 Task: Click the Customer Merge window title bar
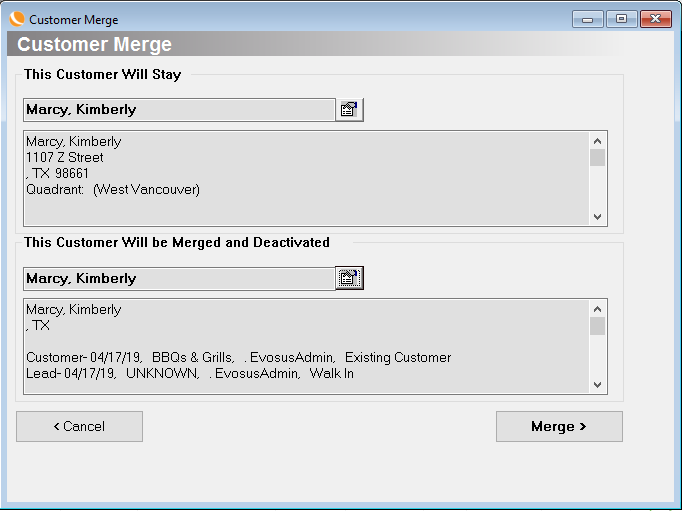coord(300,19)
